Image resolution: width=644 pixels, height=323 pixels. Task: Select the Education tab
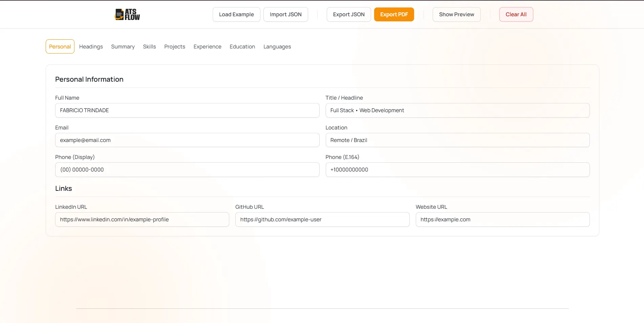(x=242, y=47)
